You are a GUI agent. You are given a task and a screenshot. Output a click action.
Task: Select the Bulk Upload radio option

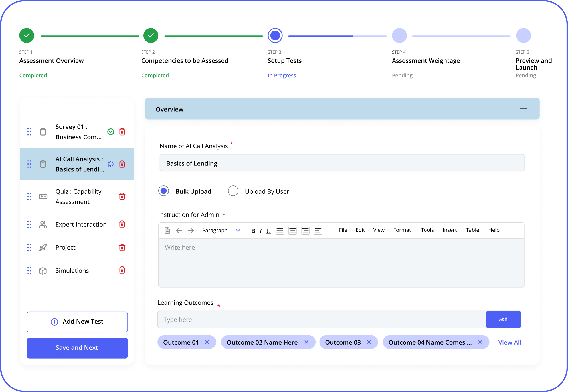coord(164,191)
